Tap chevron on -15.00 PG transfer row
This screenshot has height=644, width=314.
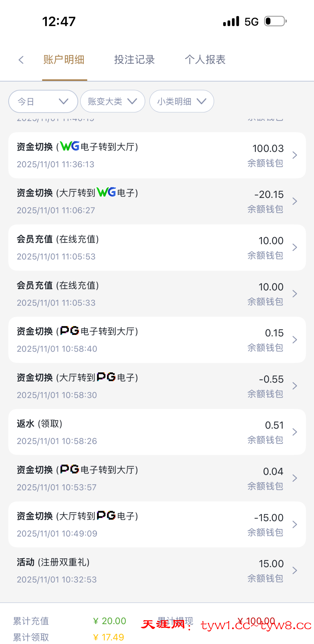(x=295, y=524)
